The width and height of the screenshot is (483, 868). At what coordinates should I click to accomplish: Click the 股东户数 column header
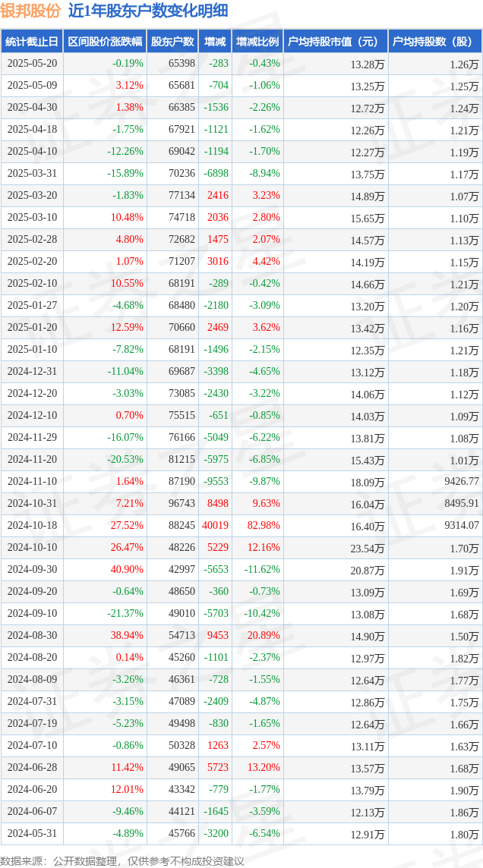click(173, 41)
